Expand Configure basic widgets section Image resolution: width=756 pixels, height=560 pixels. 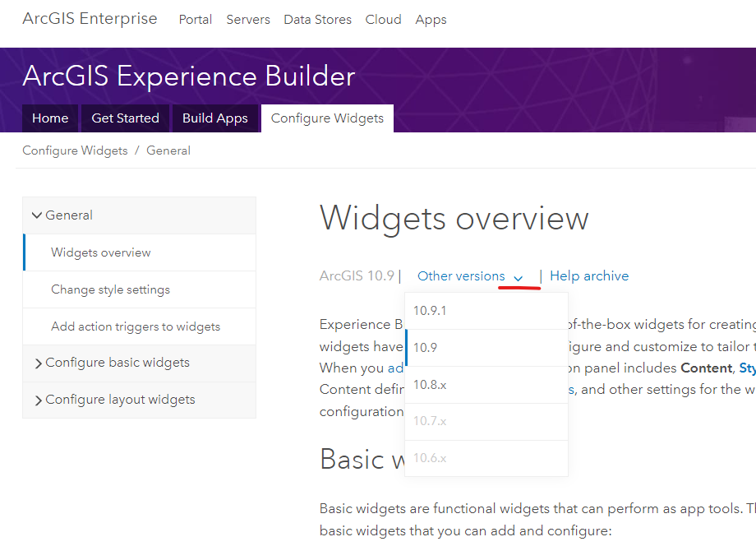114,363
